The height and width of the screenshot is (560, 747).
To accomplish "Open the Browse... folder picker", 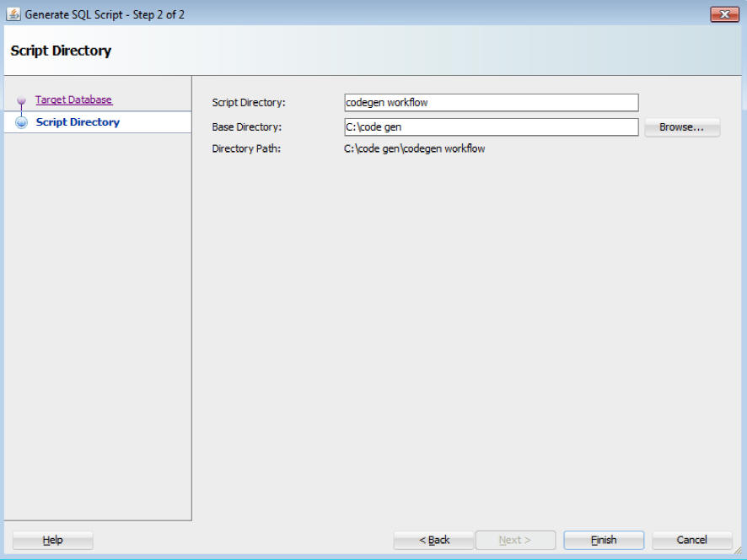I will click(682, 127).
